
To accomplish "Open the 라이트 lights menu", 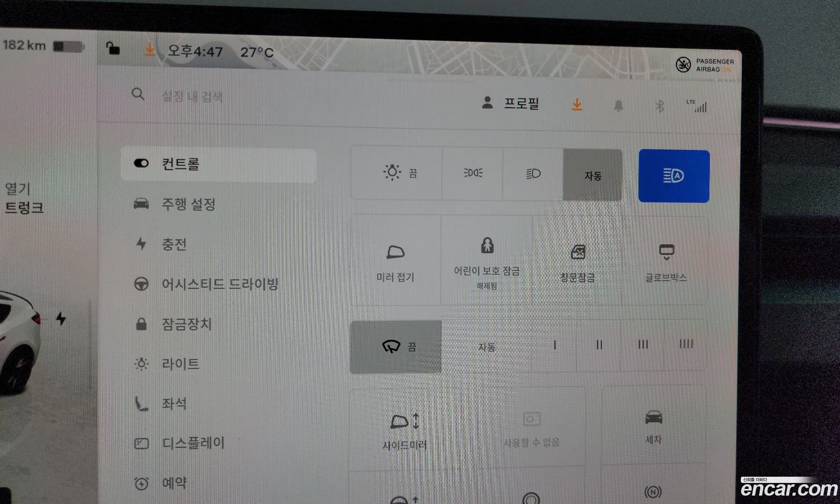I will point(166,364).
